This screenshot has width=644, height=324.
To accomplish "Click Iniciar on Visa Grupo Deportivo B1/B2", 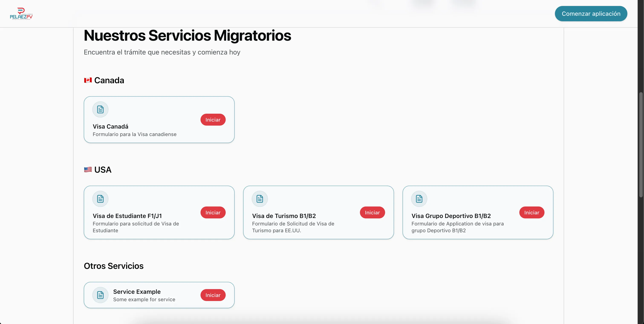I will click(532, 212).
